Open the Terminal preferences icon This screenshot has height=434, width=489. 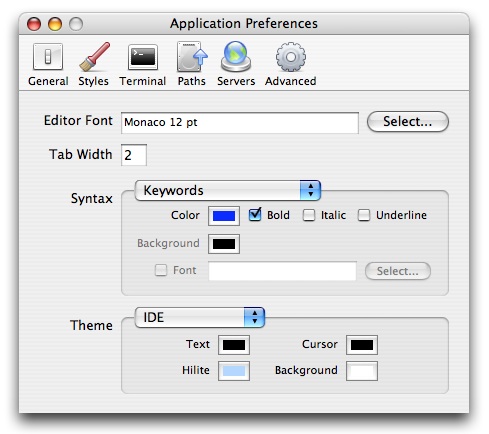pos(143,57)
